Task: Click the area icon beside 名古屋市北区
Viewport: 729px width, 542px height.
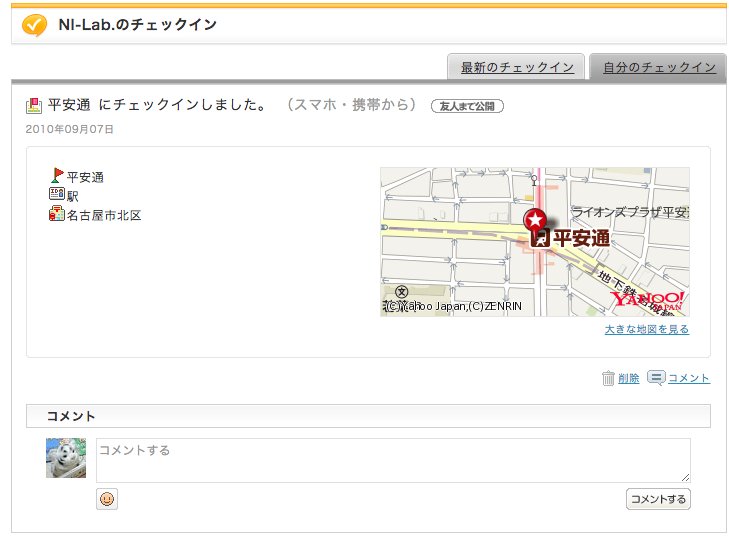Action: click(x=57, y=214)
